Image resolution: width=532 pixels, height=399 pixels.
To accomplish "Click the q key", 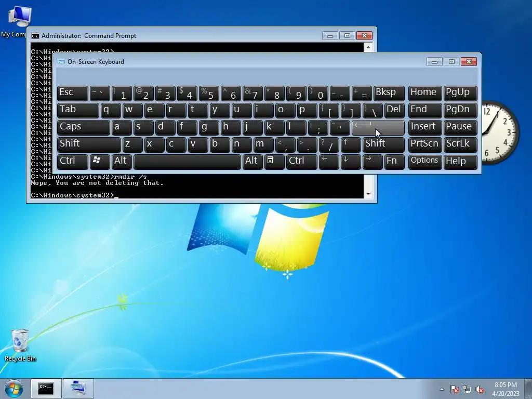I will [x=111, y=111].
